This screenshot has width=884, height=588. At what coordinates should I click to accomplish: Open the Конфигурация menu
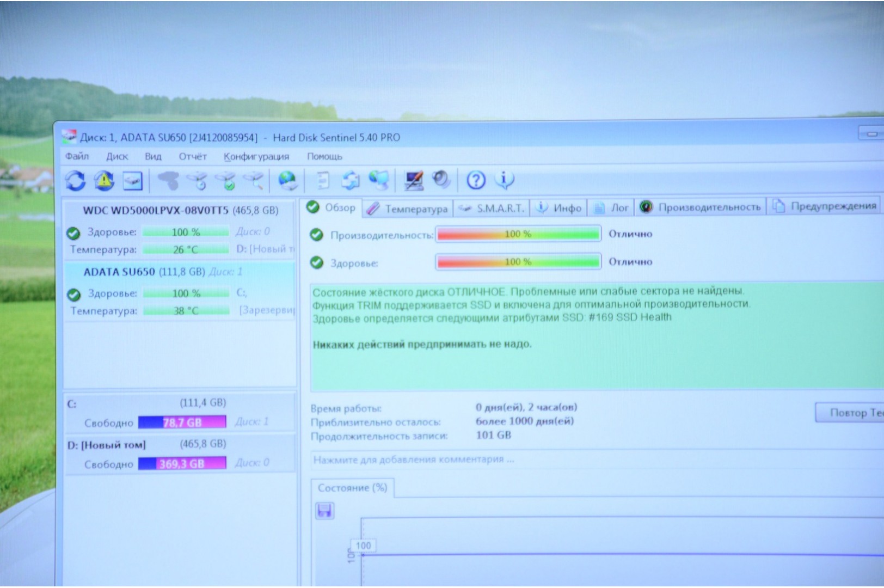[x=256, y=157]
